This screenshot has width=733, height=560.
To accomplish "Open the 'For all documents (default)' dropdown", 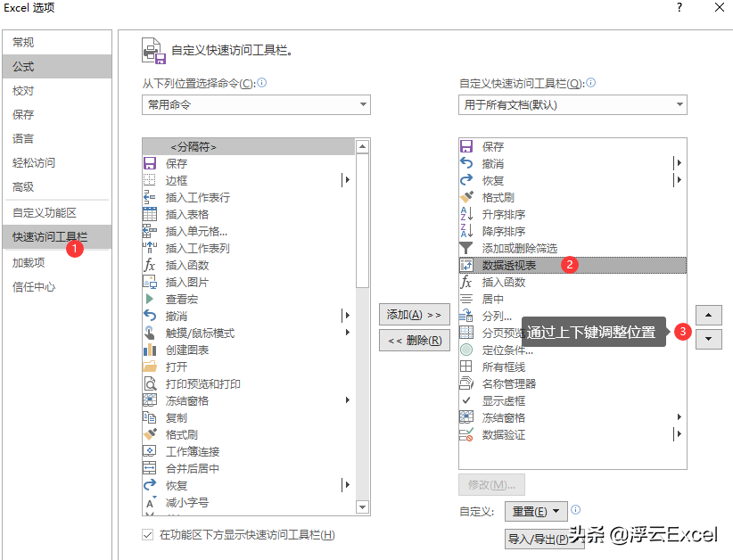I will (572, 104).
